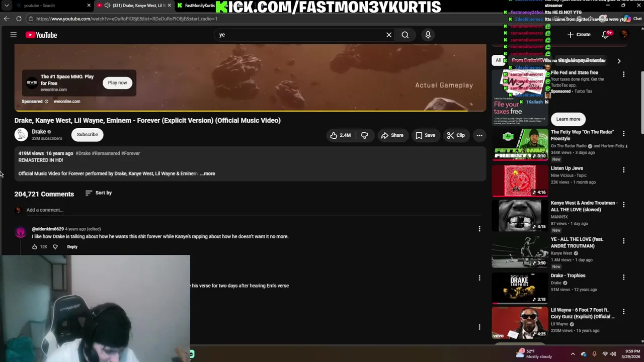Mute audio on the Drake video tab

pyautogui.click(x=107, y=6)
